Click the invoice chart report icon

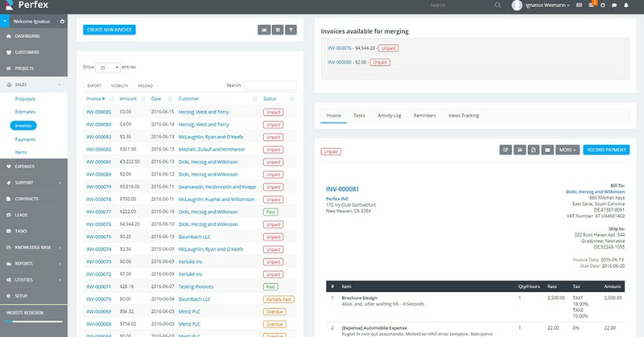coord(263,30)
